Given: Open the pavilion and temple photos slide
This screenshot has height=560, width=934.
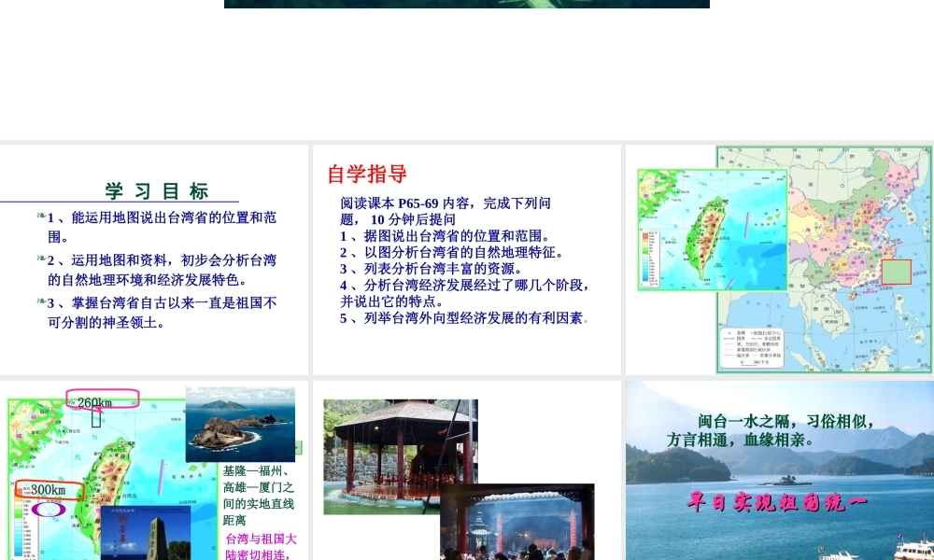Looking at the screenshot, I should point(466,470).
